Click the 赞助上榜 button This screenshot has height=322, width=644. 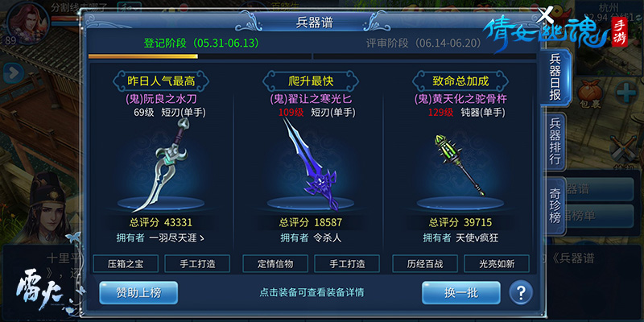138,292
